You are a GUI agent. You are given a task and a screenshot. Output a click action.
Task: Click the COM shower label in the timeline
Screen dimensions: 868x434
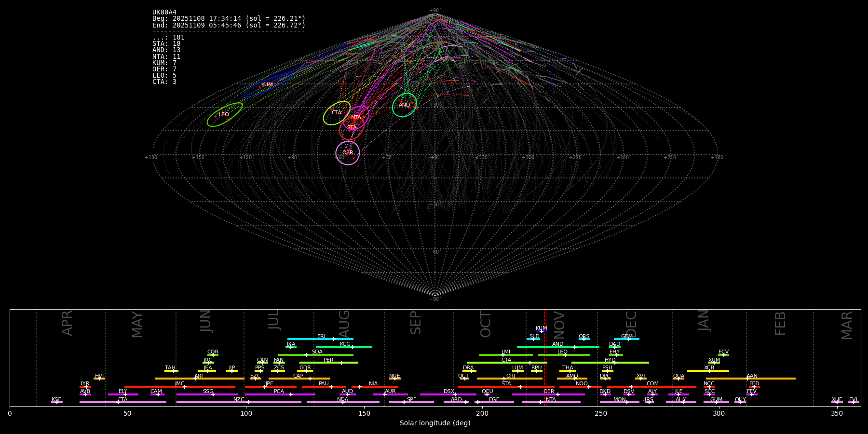[x=652, y=384]
